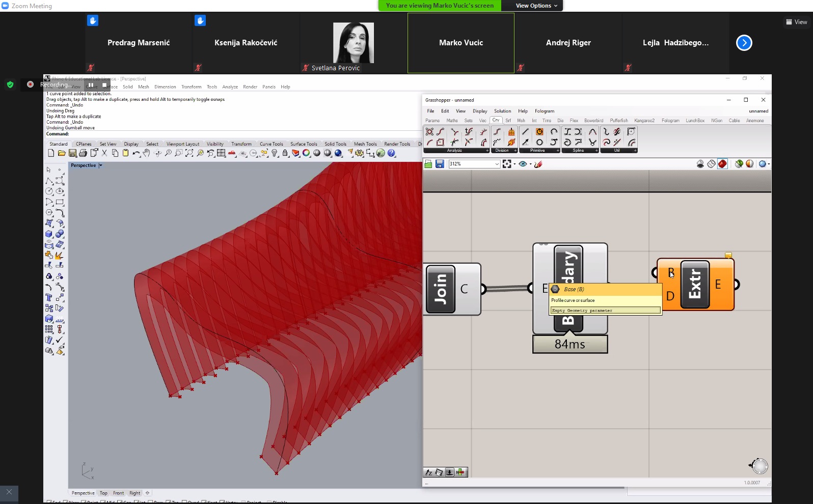Click the Options gear icon in Rhino toolbar
The width and height of the screenshot is (813, 504).
[x=360, y=153]
